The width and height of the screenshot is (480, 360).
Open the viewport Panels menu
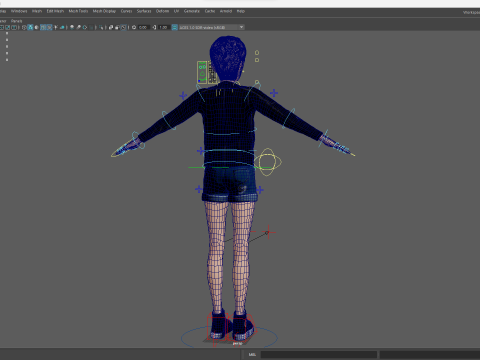pyautogui.click(x=16, y=21)
